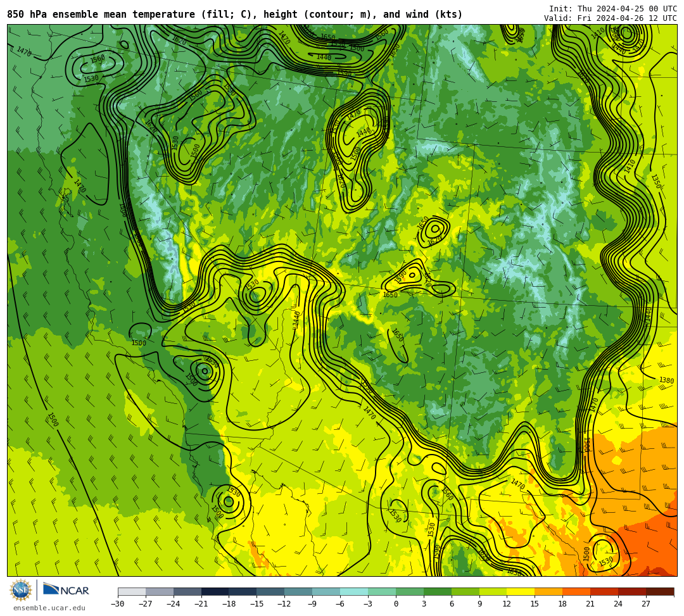Click the NSF logo icon
Viewport: 684px width, 616px height.
pos(20,591)
